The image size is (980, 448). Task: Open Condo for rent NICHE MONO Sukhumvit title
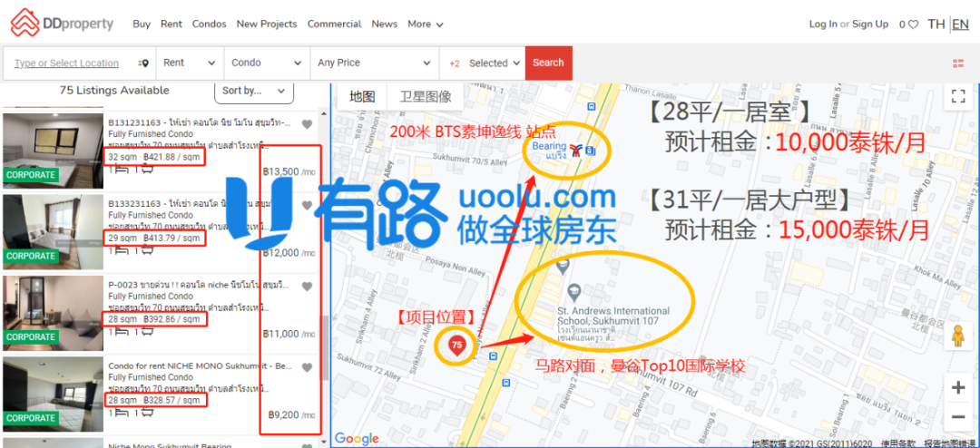coord(199,366)
